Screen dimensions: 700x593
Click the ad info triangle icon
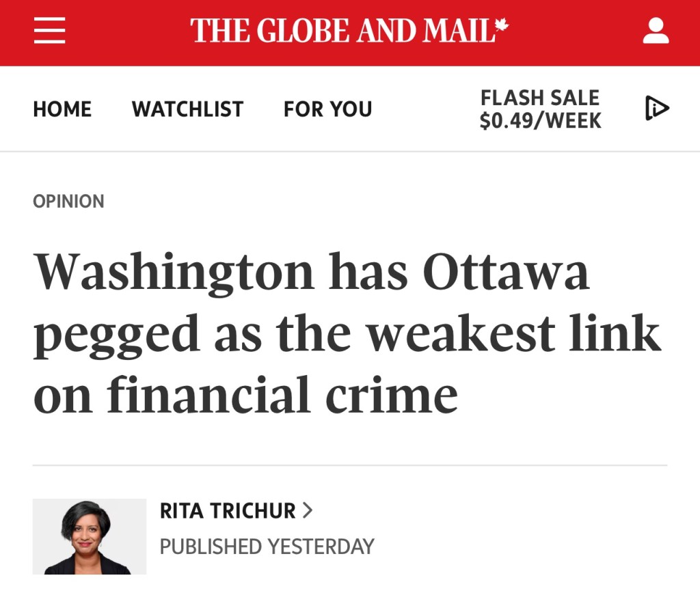pos(656,109)
